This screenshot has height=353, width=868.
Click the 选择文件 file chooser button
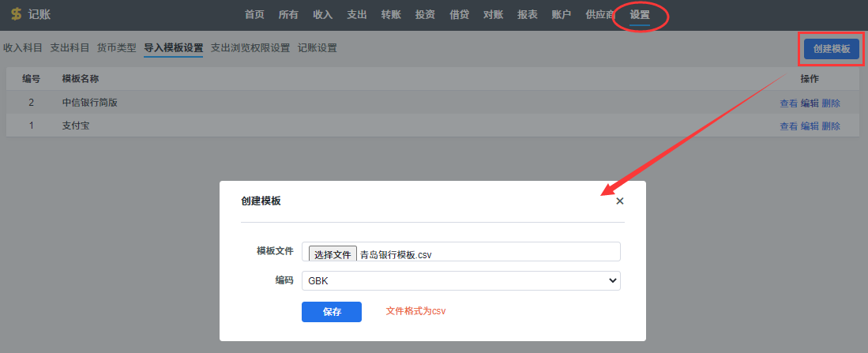pos(332,254)
